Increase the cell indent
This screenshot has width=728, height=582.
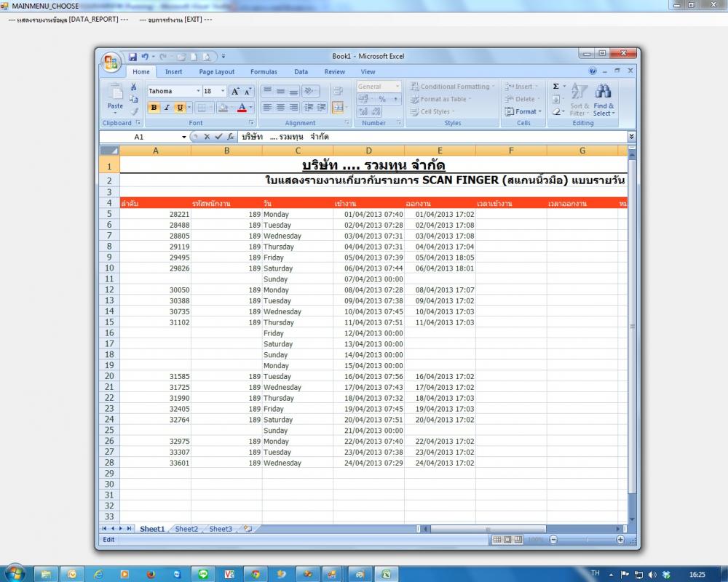click(321, 108)
